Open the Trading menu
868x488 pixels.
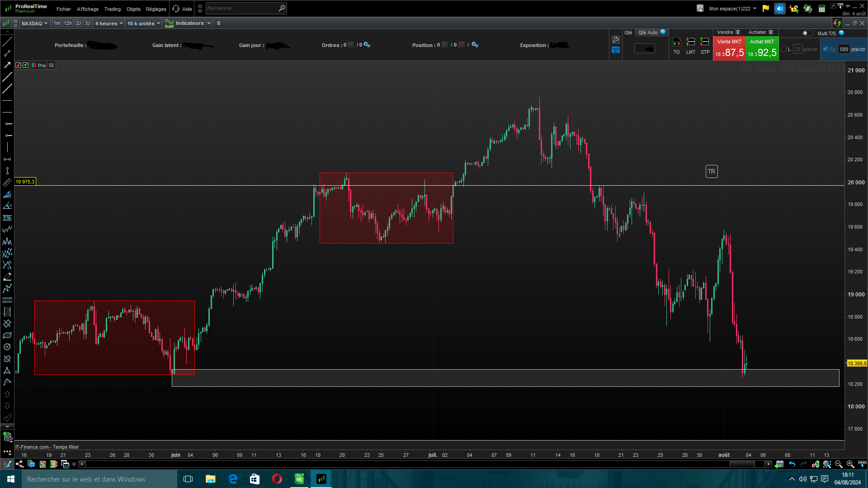[112, 9]
